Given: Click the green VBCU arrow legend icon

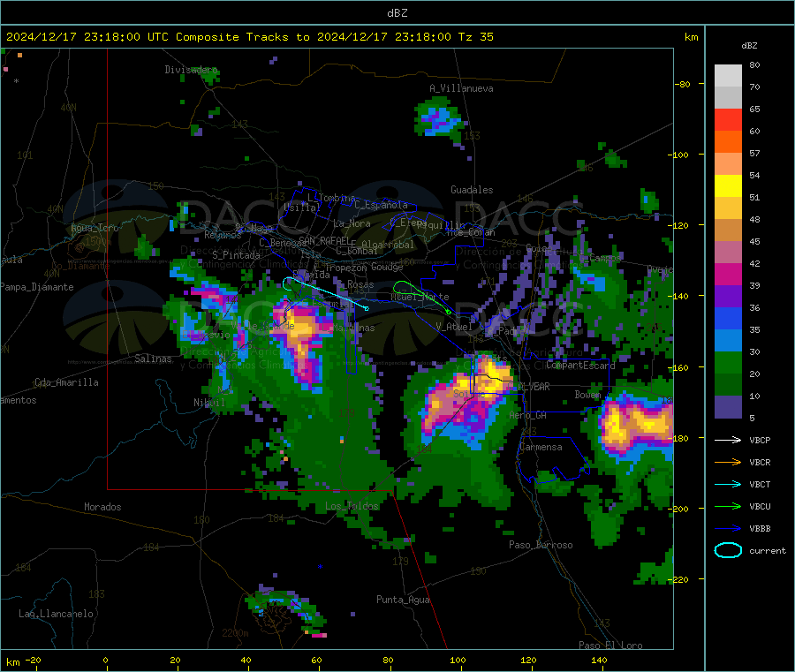Looking at the screenshot, I should (728, 506).
